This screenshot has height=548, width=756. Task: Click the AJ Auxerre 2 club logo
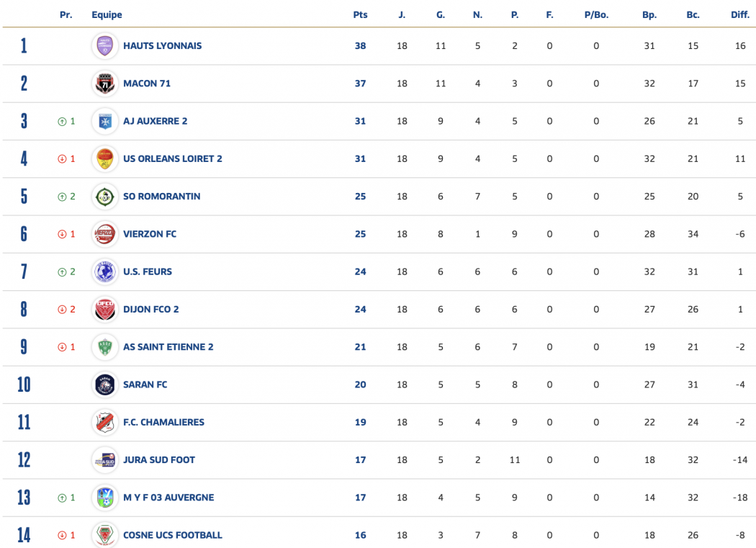tap(105, 121)
